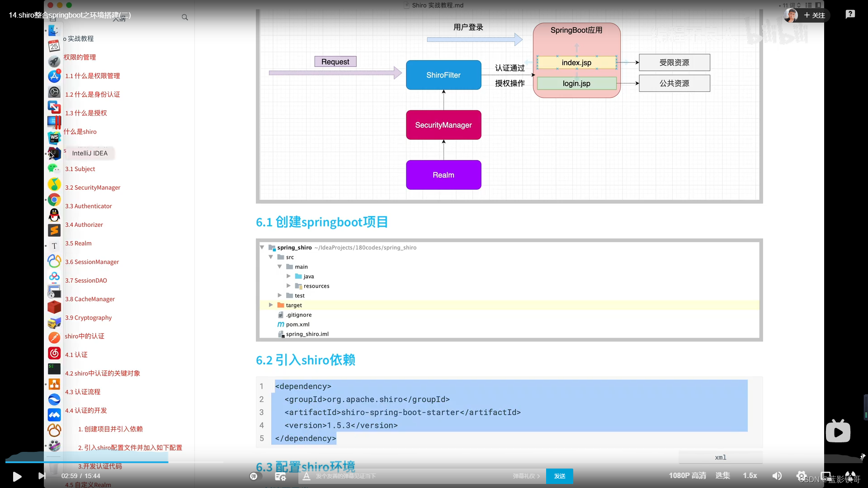The width and height of the screenshot is (868, 488).
Task: Open the 选集 episode list
Action: 722,476
